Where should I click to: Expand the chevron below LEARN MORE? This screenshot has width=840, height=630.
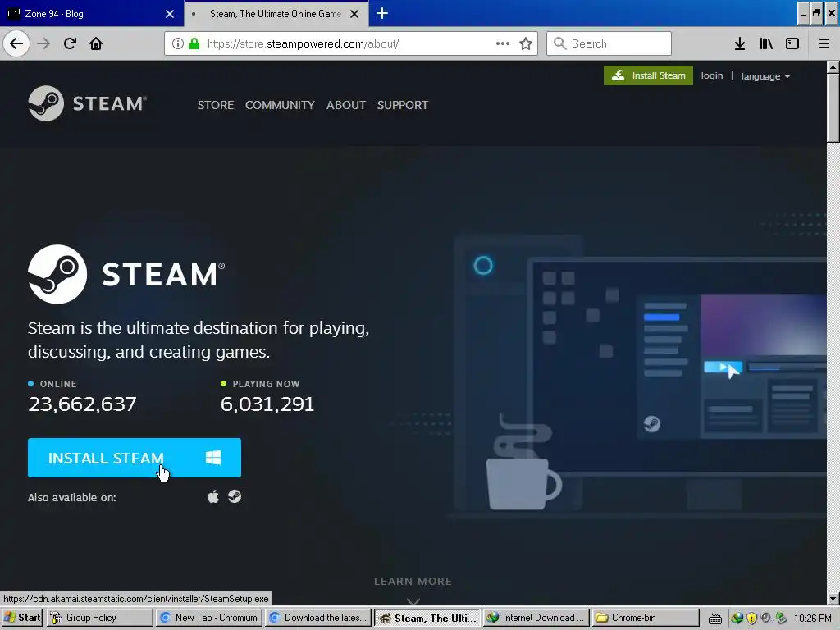tap(413, 601)
